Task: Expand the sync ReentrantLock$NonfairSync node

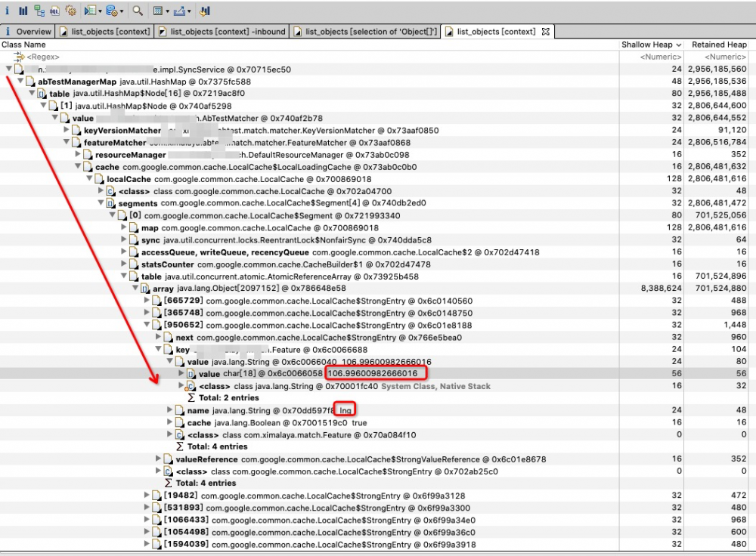Action: coord(123,239)
